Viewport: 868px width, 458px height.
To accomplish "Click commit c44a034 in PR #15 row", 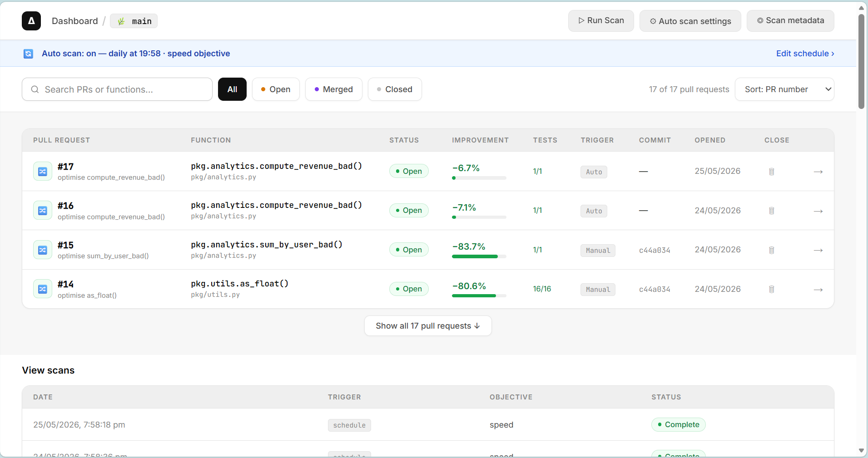I will (x=655, y=250).
